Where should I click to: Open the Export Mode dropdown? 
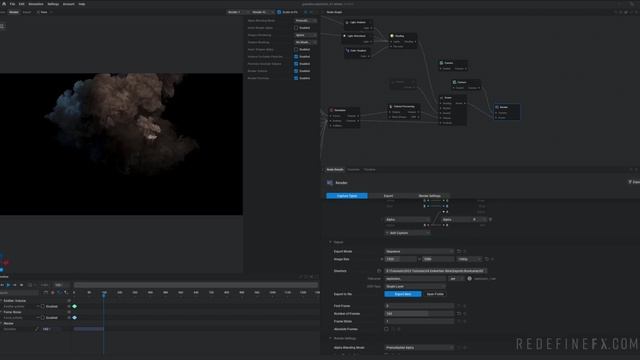419,251
